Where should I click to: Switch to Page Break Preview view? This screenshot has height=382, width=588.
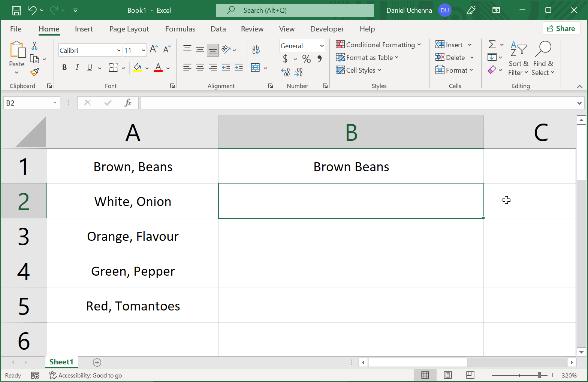[470, 375]
